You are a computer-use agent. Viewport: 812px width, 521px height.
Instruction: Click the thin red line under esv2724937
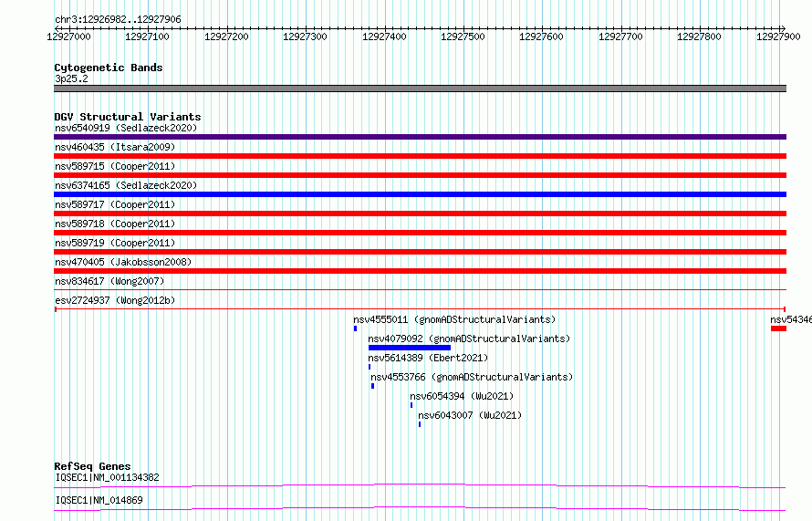420,309
